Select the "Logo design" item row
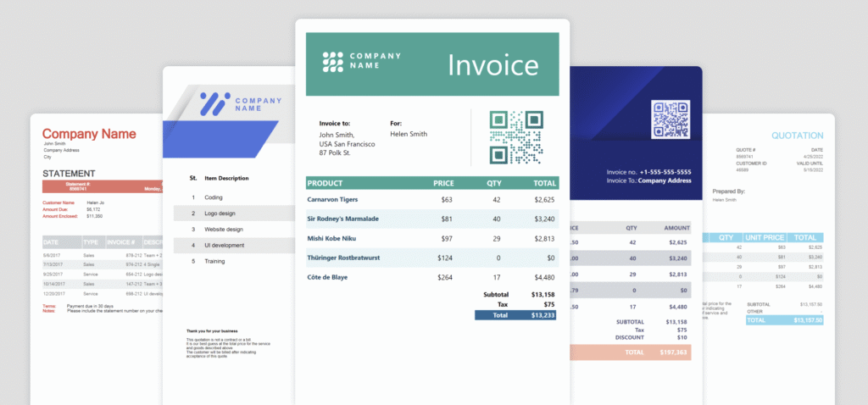Image resolution: width=868 pixels, height=405 pixels. pyautogui.click(x=230, y=214)
